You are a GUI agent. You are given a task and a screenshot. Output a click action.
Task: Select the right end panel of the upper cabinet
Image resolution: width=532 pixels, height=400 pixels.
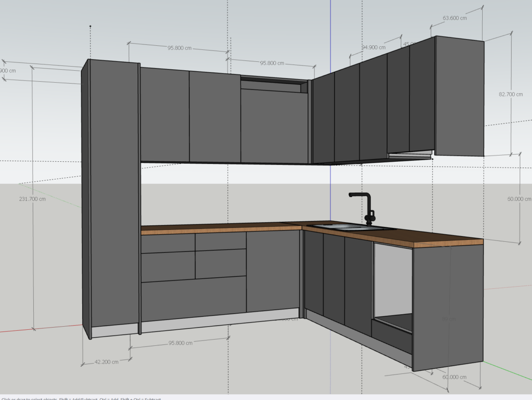pyautogui.click(x=459, y=97)
